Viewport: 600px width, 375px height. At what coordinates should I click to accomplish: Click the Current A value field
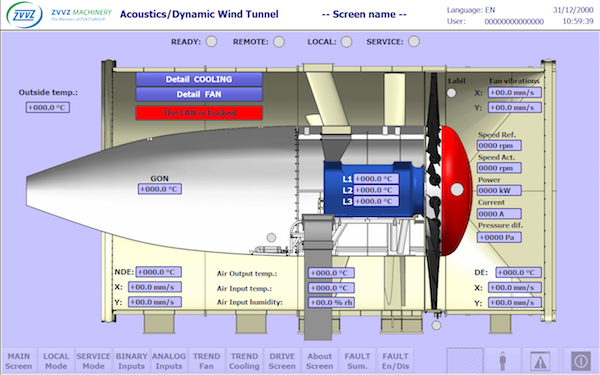(499, 214)
